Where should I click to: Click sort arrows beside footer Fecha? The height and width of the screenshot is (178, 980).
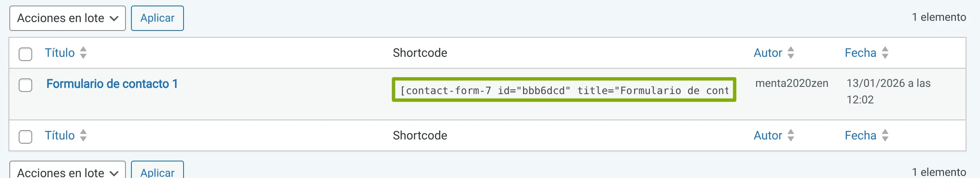(x=885, y=135)
